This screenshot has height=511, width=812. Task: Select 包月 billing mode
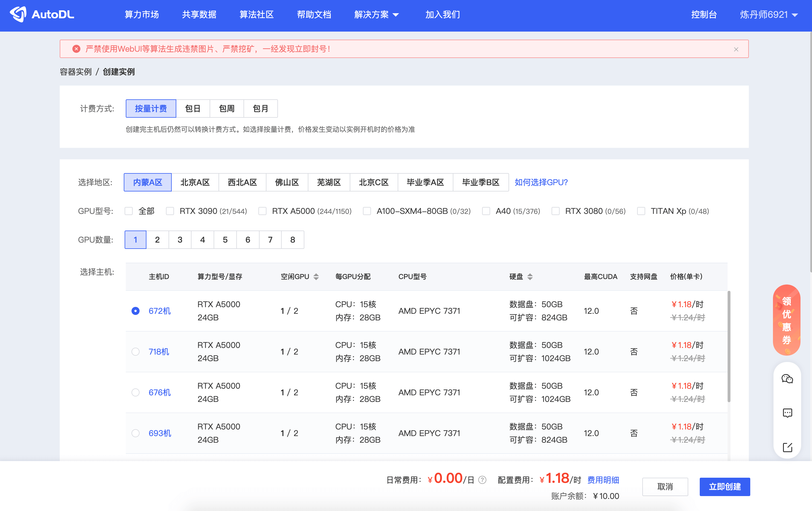click(x=261, y=109)
